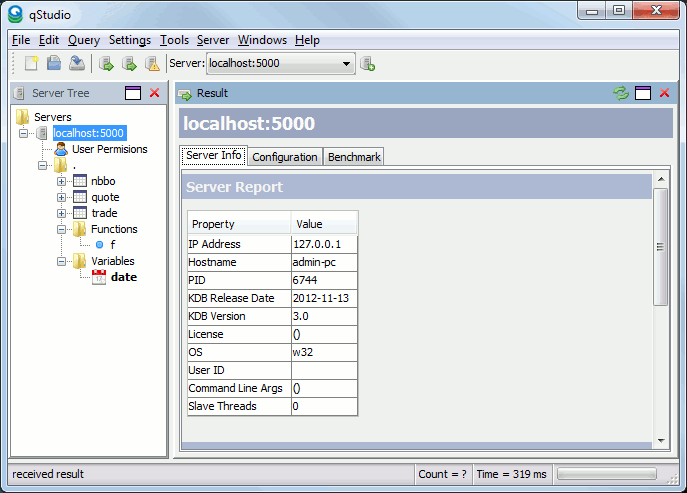Open the Windows menu

(262, 40)
